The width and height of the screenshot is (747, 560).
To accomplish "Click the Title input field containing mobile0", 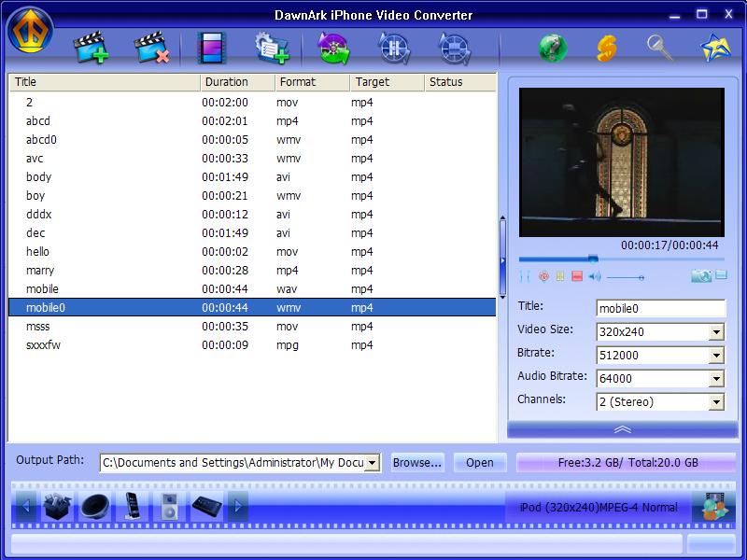I will (x=660, y=309).
